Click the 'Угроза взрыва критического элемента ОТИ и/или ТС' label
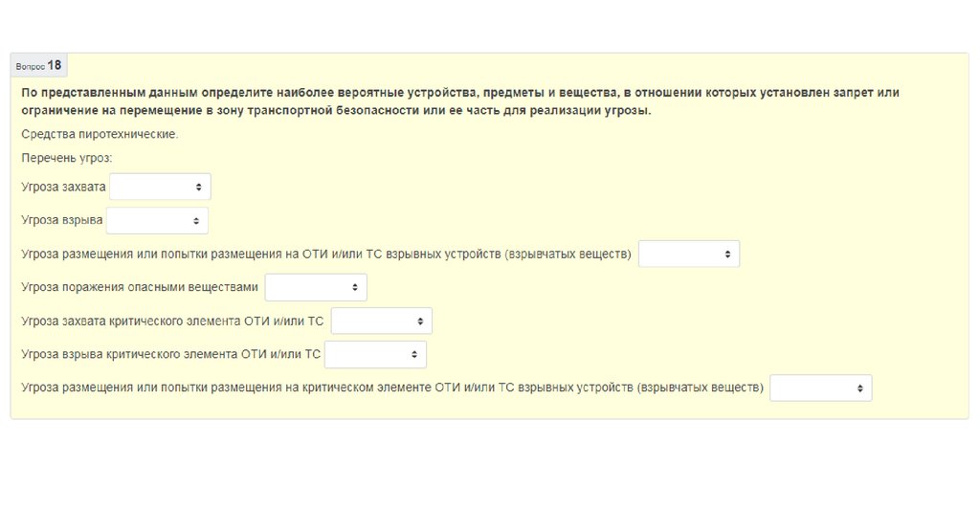This screenshot has width=980, height=532. pyautogui.click(x=170, y=354)
